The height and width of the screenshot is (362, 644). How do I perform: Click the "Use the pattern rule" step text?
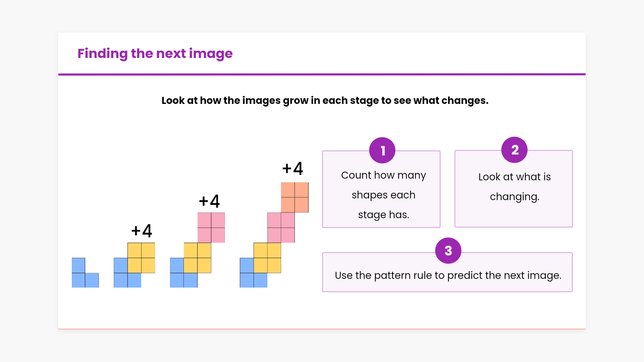[448, 276]
